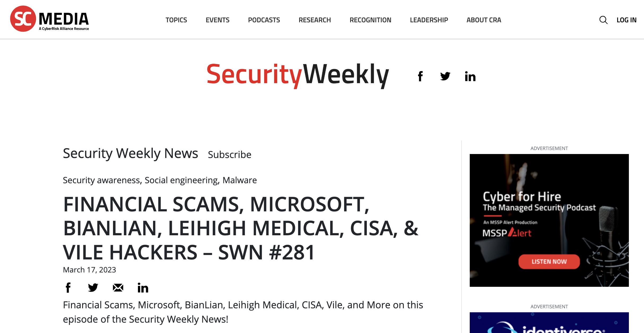This screenshot has width=644, height=333.
Task: Open the Events menu
Action: (x=217, y=20)
